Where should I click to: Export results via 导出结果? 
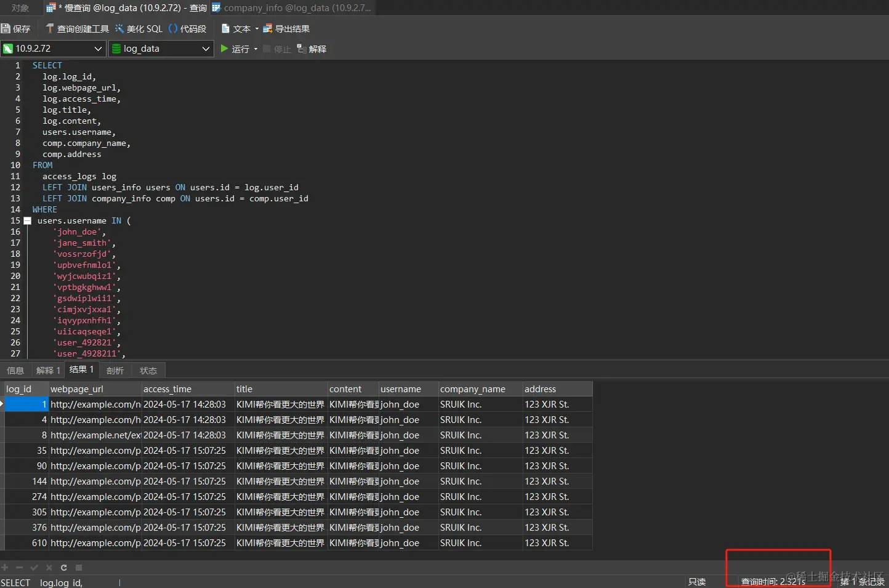coord(286,29)
